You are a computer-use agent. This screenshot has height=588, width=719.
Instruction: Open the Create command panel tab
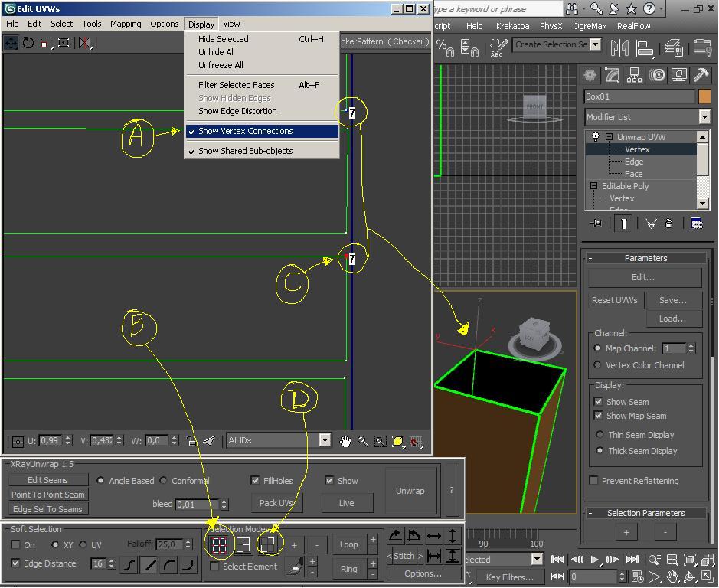(590, 75)
